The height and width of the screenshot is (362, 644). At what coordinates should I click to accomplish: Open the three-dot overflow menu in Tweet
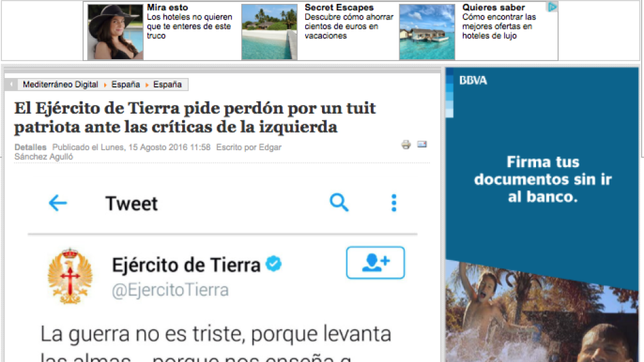pyautogui.click(x=394, y=203)
